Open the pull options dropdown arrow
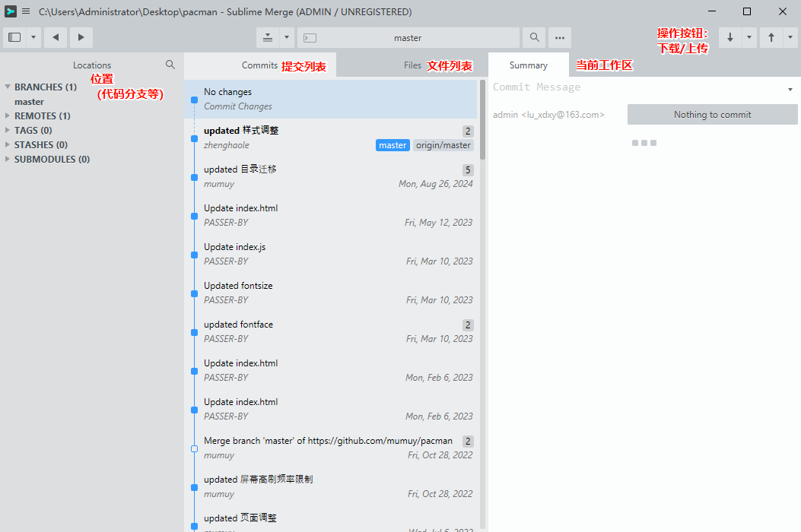801x532 pixels. click(750, 37)
